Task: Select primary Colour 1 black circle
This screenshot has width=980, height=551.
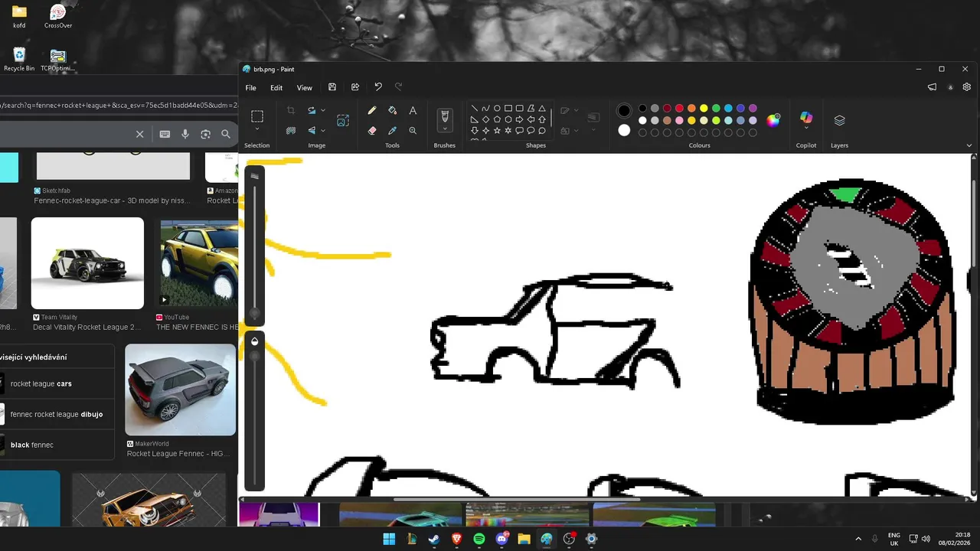Action: pos(624,110)
